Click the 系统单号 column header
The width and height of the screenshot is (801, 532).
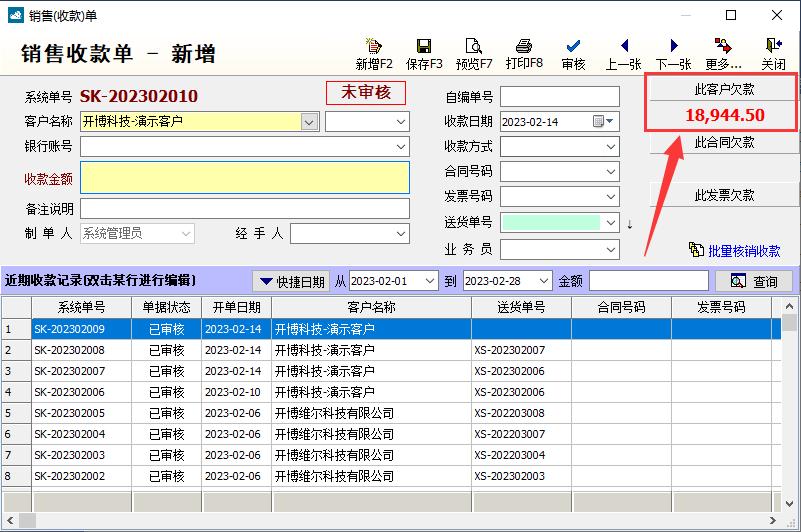coord(81,307)
